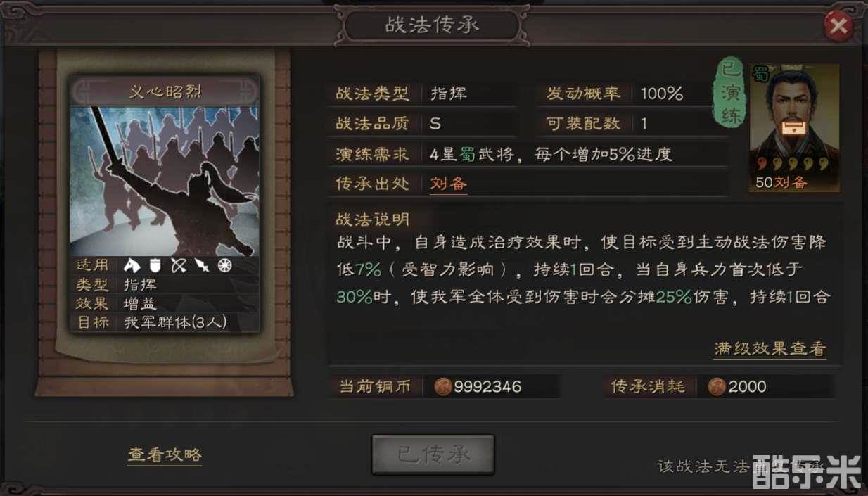The width and height of the screenshot is (868, 496).
Task: Close the 战法传承 dialog
Action: 838,27
